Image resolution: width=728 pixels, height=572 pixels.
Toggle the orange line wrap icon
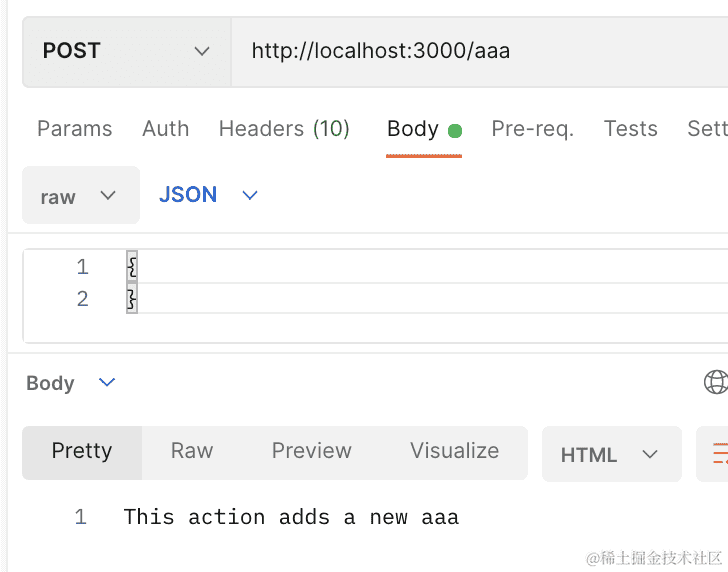pyautogui.click(x=718, y=455)
